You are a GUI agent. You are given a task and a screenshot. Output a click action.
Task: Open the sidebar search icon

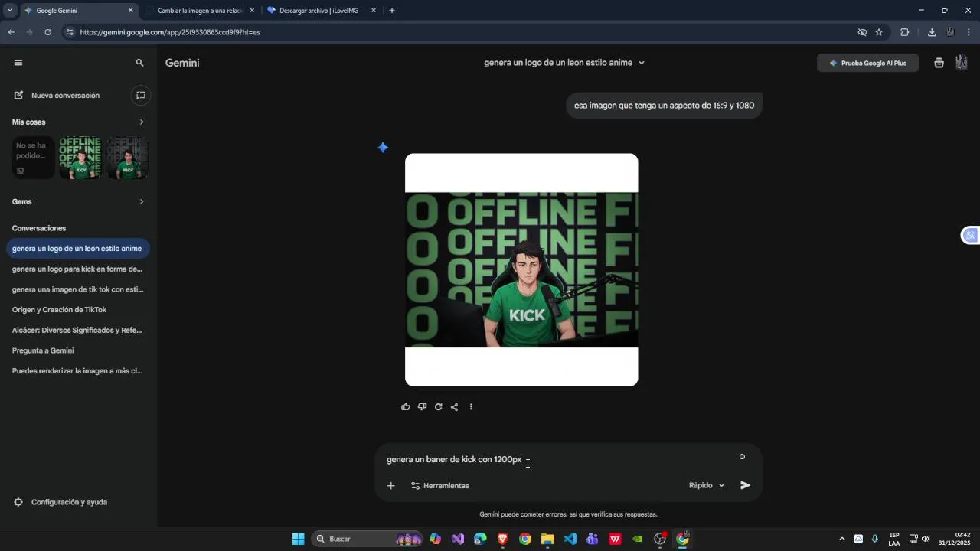(x=139, y=63)
